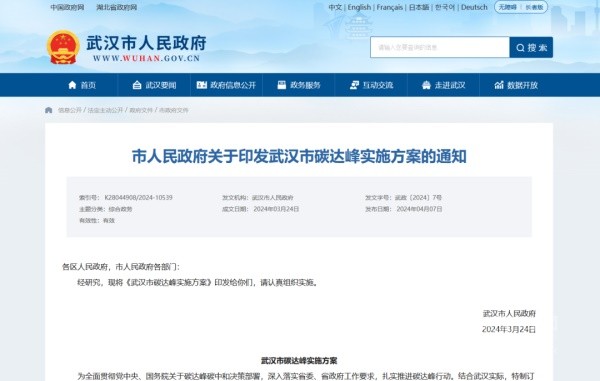
Task: Open the 互动交流 navigation item
Action: (x=371, y=85)
